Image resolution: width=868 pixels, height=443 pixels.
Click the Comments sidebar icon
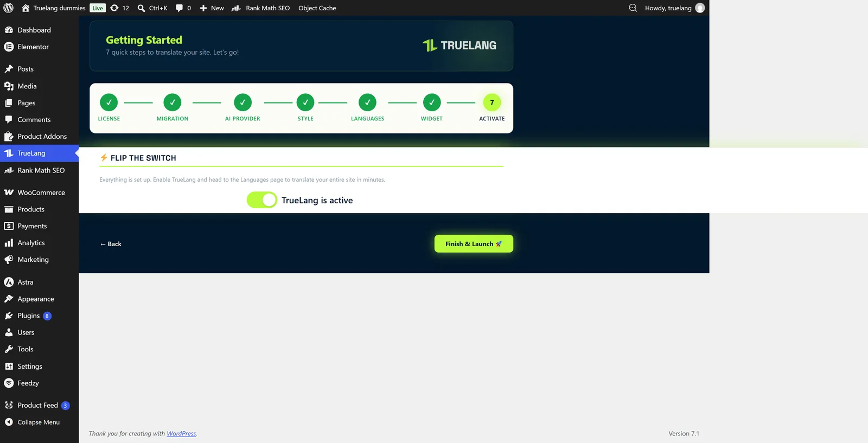point(9,119)
